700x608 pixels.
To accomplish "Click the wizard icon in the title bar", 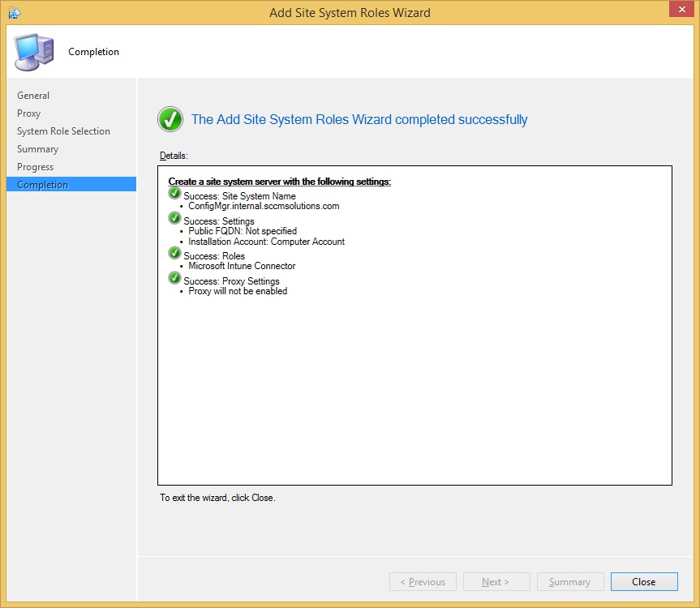I will pyautogui.click(x=14, y=13).
